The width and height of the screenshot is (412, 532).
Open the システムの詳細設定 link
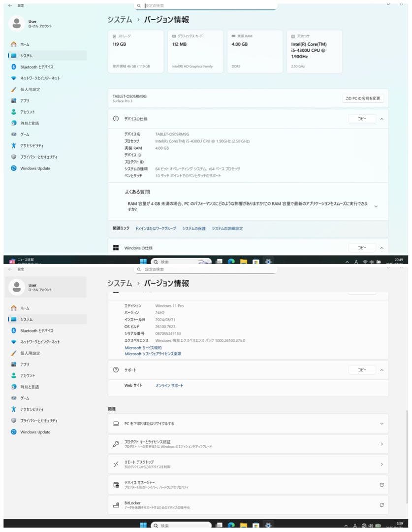tap(227, 229)
